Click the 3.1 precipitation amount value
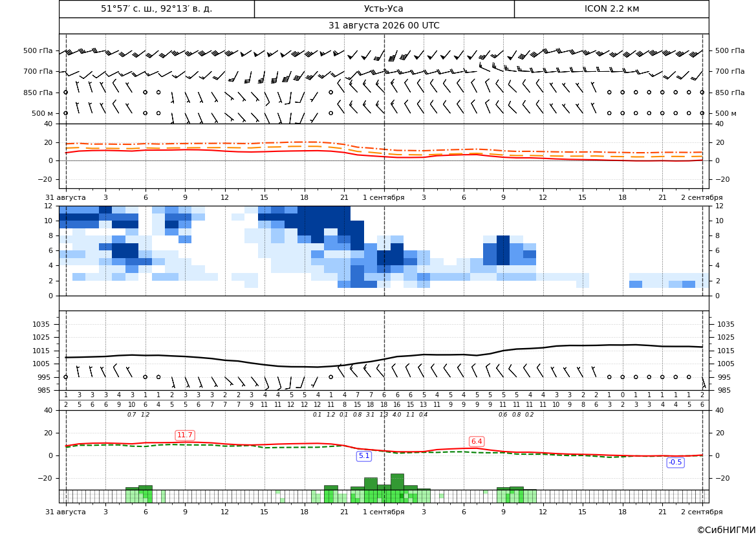The height and width of the screenshot is (535, 756). (371, 415)
